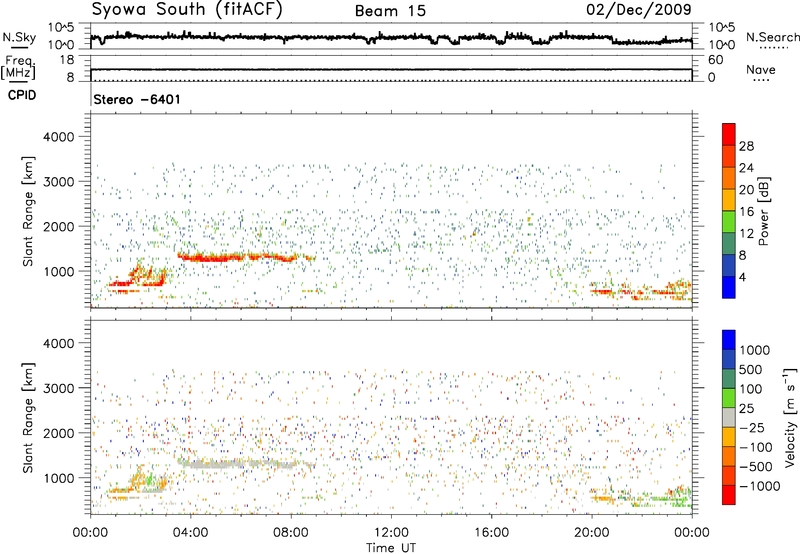Viewport: 800px width, 554px height.
Task: Click the 'Velocity [m s-1]' colorbar title
Action: [790, 417]
